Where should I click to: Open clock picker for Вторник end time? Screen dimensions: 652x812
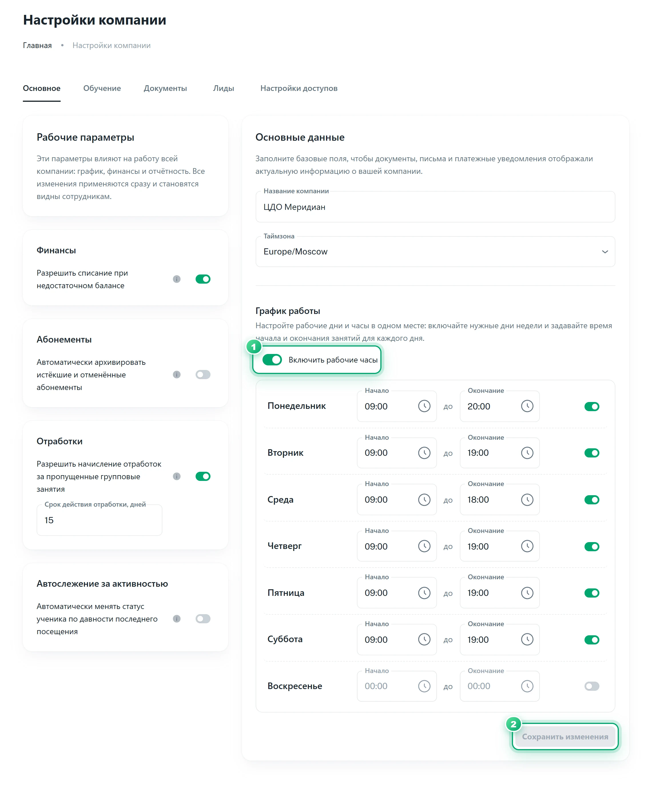(527, 453)
